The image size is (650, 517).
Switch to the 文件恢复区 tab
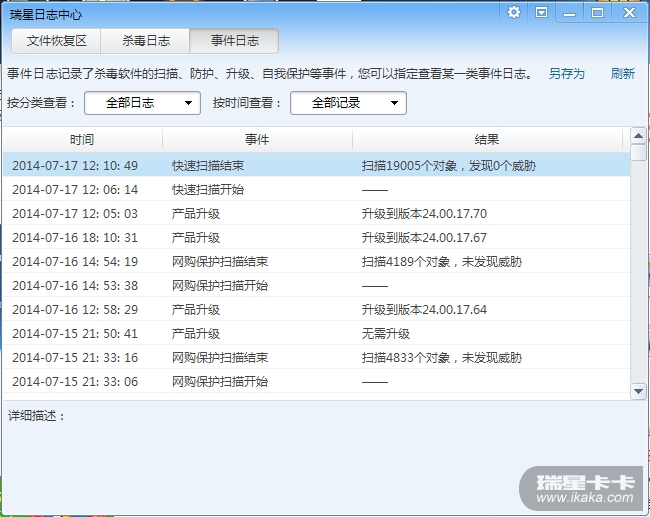56,41
